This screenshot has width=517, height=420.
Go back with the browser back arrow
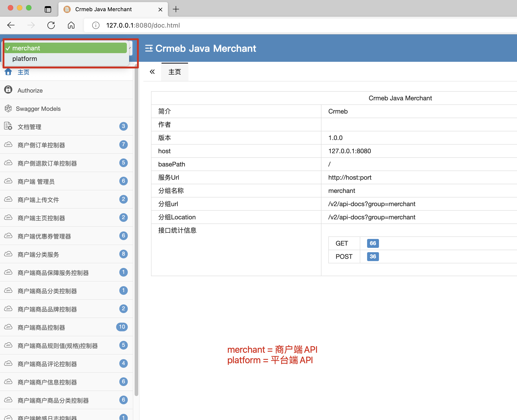(11, 25)
